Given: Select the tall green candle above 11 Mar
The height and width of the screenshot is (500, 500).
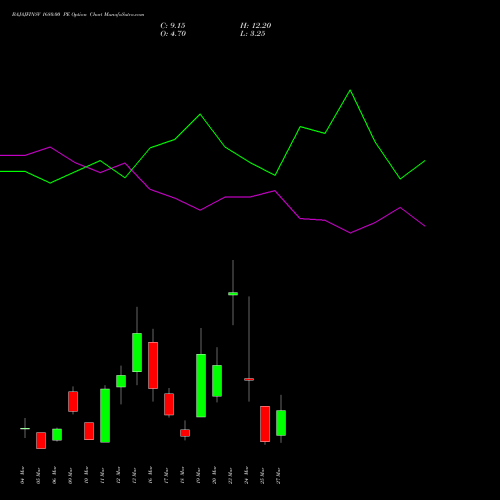Looking at the screenshot, I should pos(105,416).
